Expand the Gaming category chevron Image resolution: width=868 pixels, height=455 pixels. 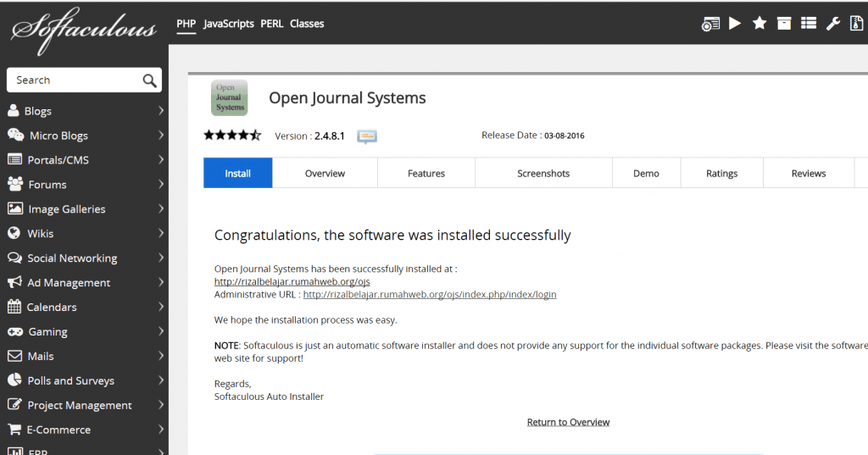pyautogui.click(x=160, y=331)
